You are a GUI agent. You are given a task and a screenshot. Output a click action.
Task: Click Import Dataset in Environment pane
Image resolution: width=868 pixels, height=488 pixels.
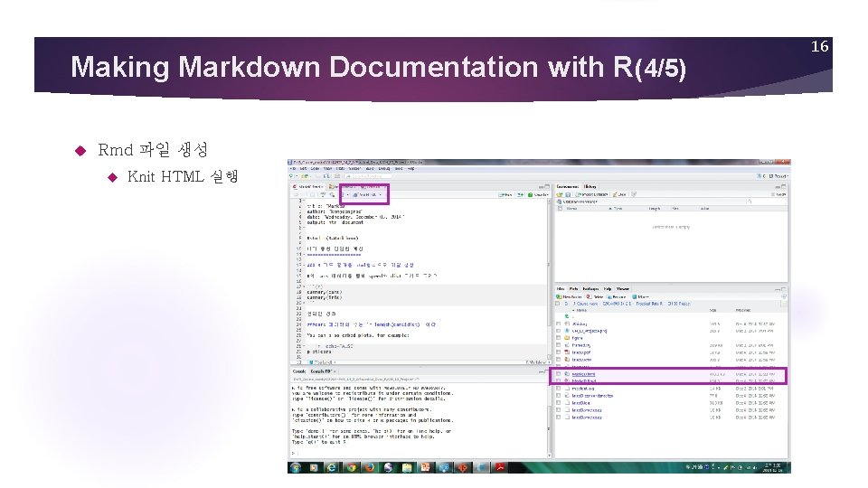[x=591, y=195]
